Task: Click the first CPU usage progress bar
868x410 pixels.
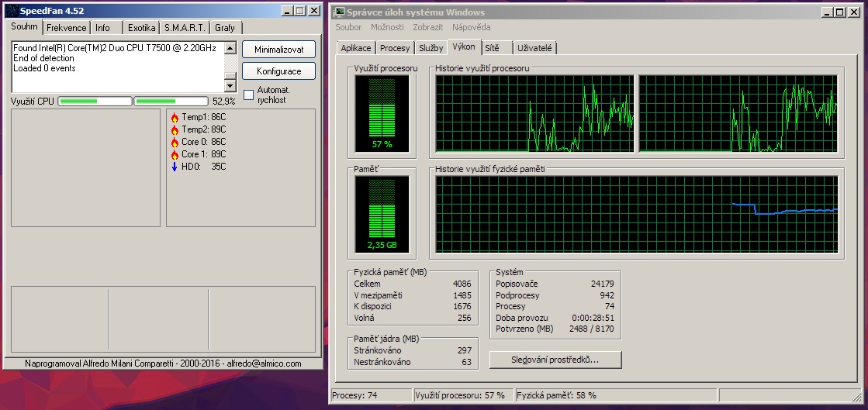Action: 95,101
